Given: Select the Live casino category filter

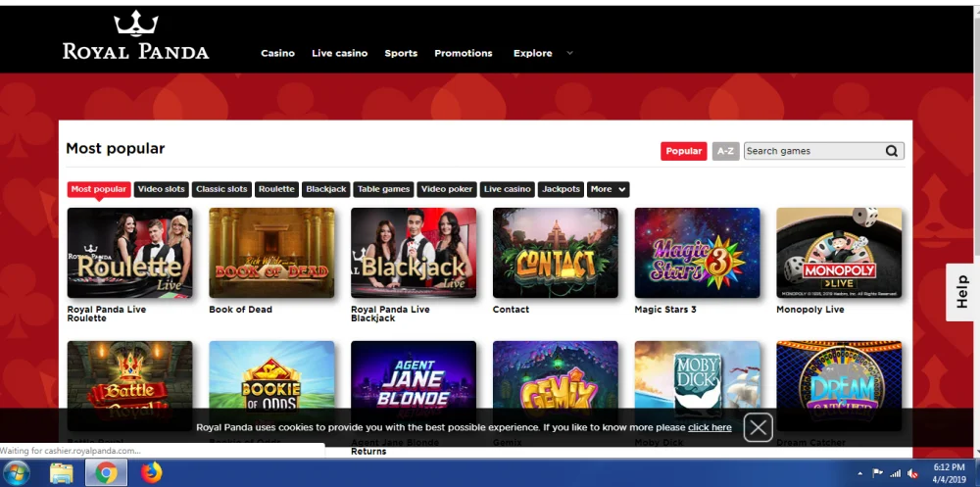Looking at the screenshot, I should (508, 189).
